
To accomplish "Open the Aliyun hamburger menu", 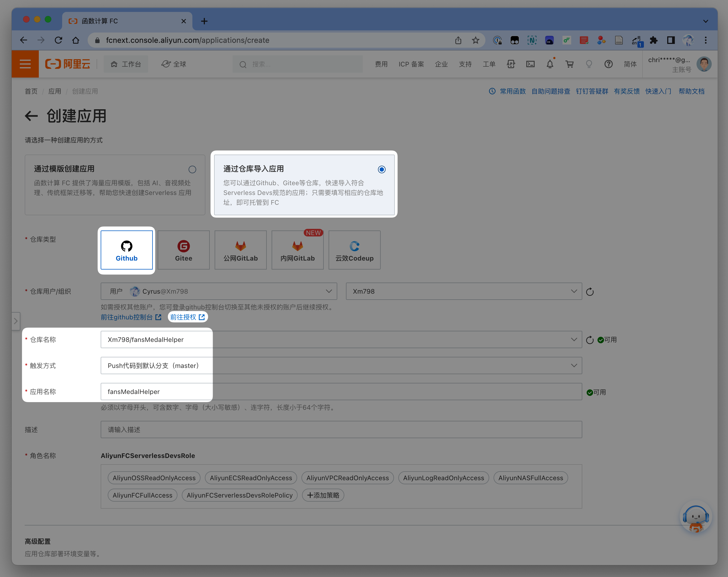I will point(25,64).
